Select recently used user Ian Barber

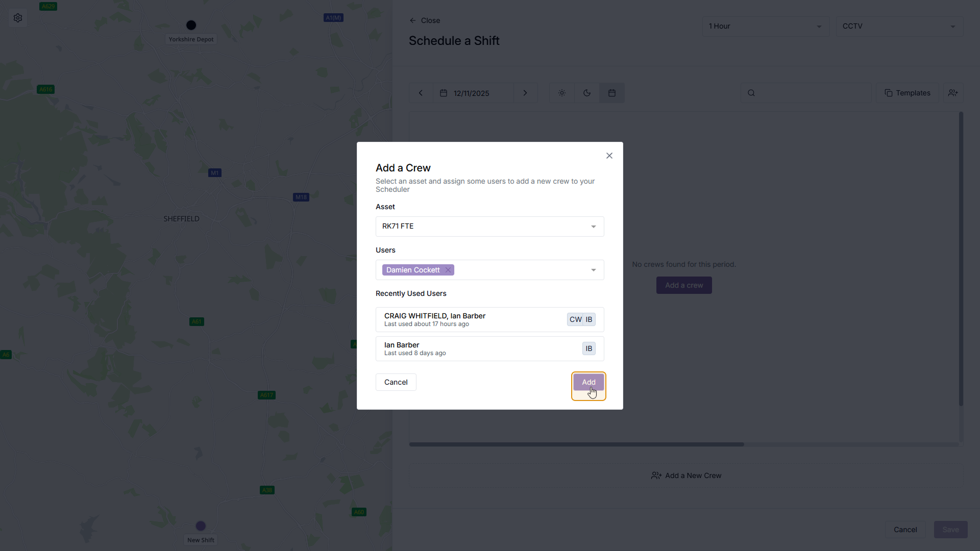(x=490, y=348)
